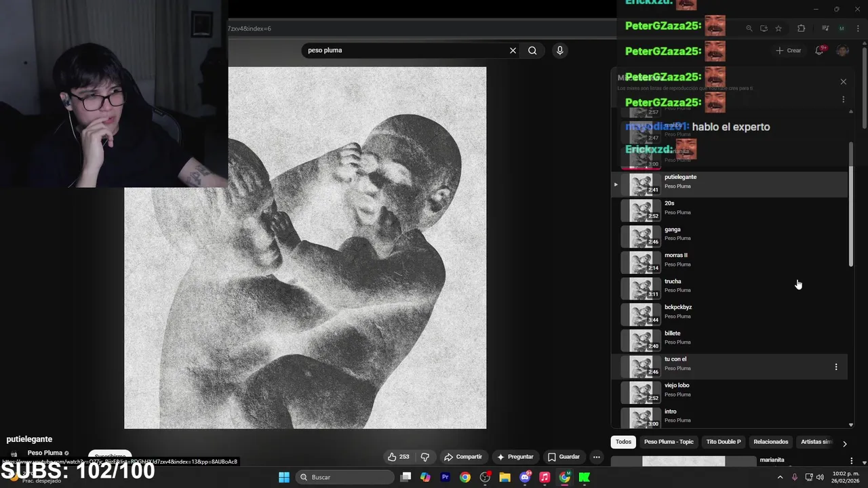Image resolution: width=868 pixels, height=488 pixels.
Task: Select the 'Peso Pluma - Topic' chip
Action: pyautogui.click(x=669, y=442)
